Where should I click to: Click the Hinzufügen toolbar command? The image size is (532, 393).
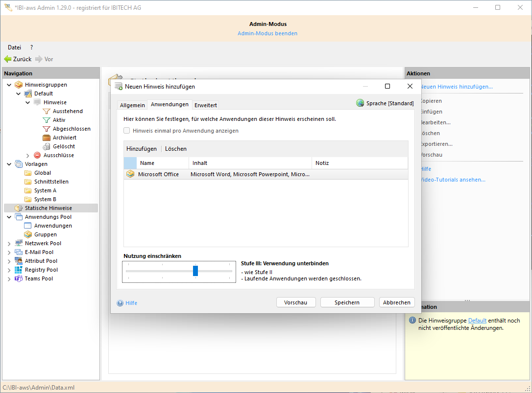(142, 149)
